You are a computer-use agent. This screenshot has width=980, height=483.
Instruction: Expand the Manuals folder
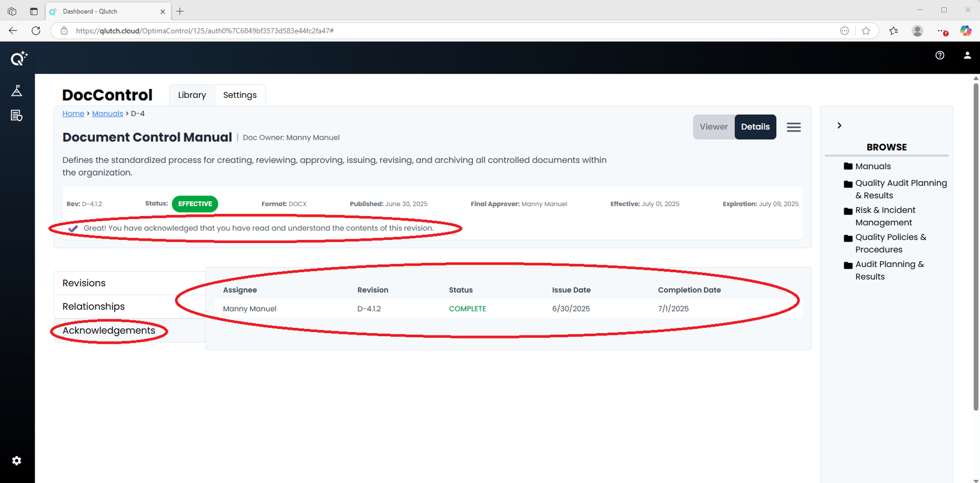pyautogui.click(x=872, y=166)
